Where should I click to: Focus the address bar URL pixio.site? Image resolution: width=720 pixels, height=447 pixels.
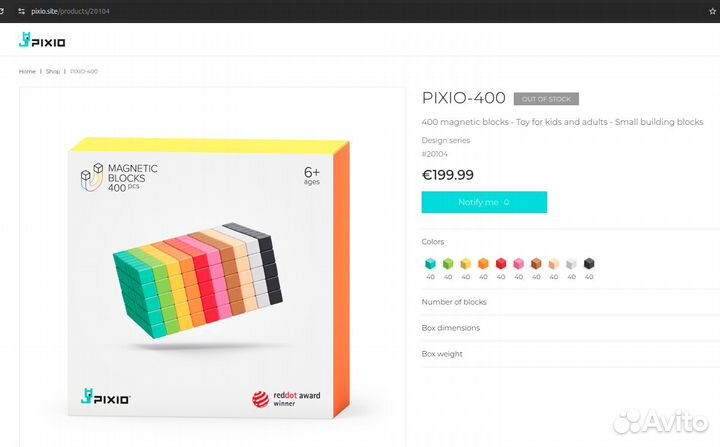point(70,11)
